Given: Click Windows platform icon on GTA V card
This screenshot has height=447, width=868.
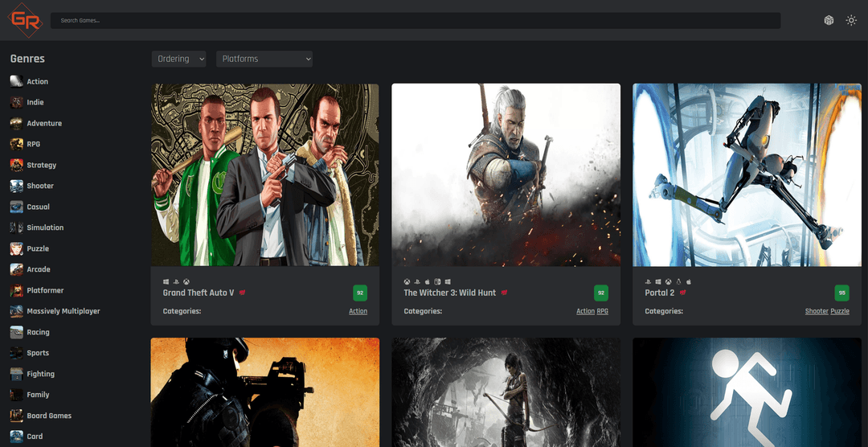Looking at the screenshot, I should click(166, 281).
